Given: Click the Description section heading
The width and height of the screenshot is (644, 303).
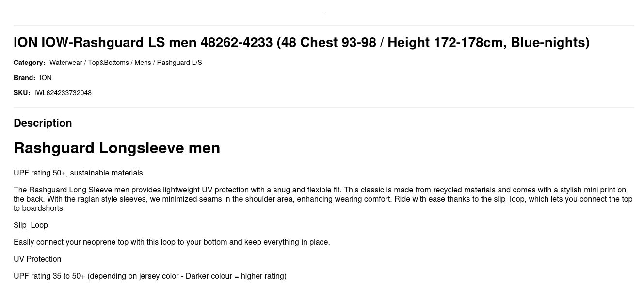Looking at the screenshot, I should [43, 123].
